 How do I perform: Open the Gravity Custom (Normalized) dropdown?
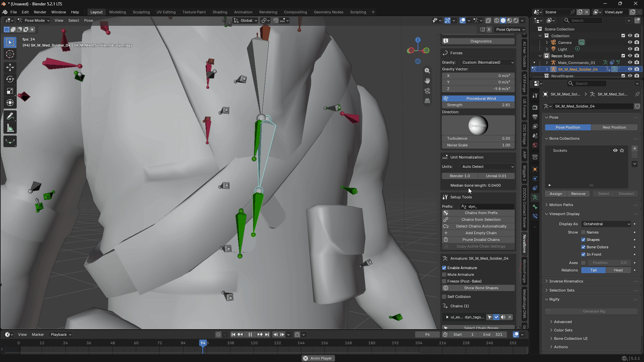[x=487, y=62]
